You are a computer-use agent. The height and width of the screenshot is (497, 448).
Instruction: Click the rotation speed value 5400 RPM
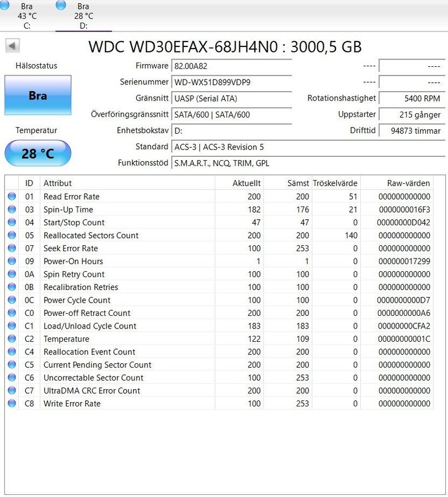tap(412, 98)
